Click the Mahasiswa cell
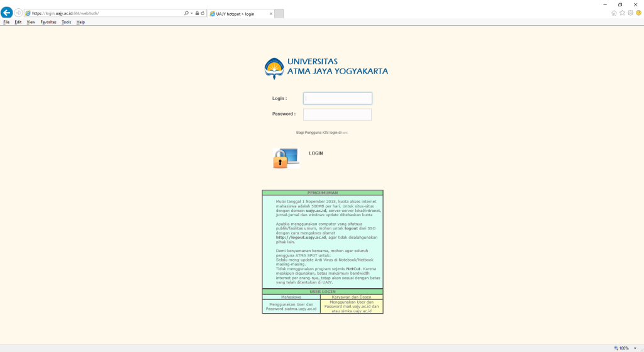This screenshot has height=352, width=644. (x=291, y=297)
